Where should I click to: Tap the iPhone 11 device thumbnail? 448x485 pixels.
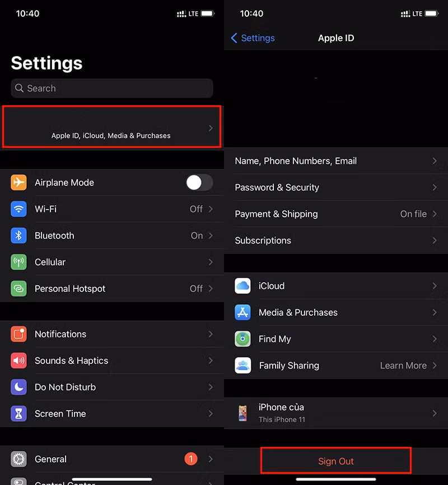point(242,413)
